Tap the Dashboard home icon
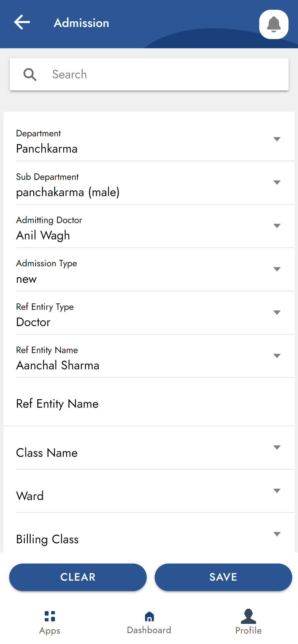This screenshot has width=298, height=644. pyautogui.click(x=149, y=617)
